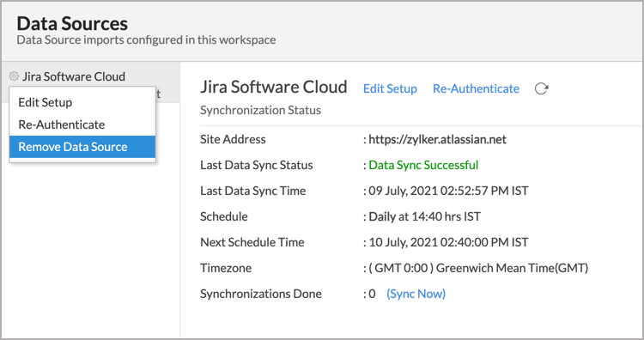Select Remove Data Source in the context menu
Screen dimensions: 644x340
point(82,147)
